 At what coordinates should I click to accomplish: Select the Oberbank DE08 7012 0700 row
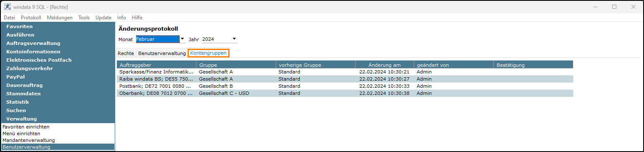pos(345,93)
